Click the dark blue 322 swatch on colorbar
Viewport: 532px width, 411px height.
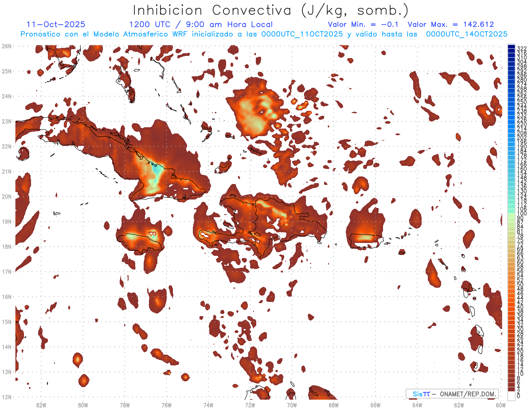point(512,47)
